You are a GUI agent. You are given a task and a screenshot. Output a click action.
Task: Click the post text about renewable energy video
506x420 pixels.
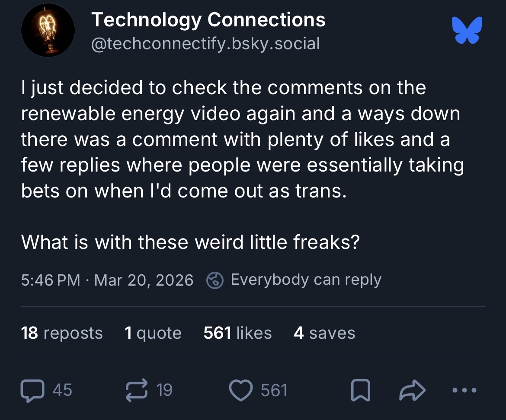coord(243,140)
